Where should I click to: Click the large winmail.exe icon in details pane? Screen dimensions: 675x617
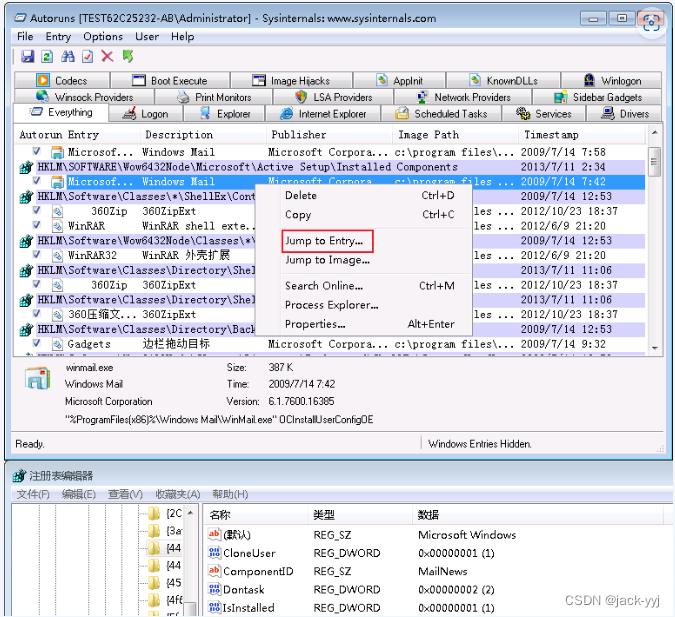tap(37, 378)
